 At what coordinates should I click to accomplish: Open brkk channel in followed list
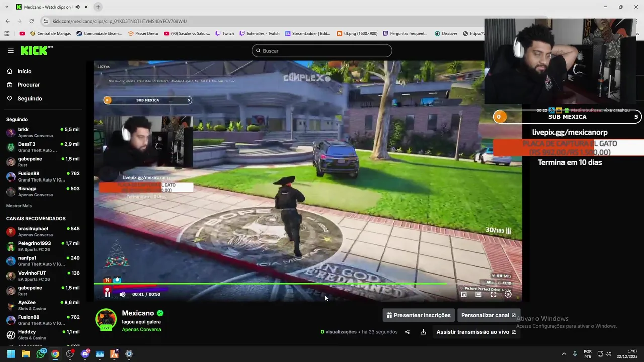point(43,132)
